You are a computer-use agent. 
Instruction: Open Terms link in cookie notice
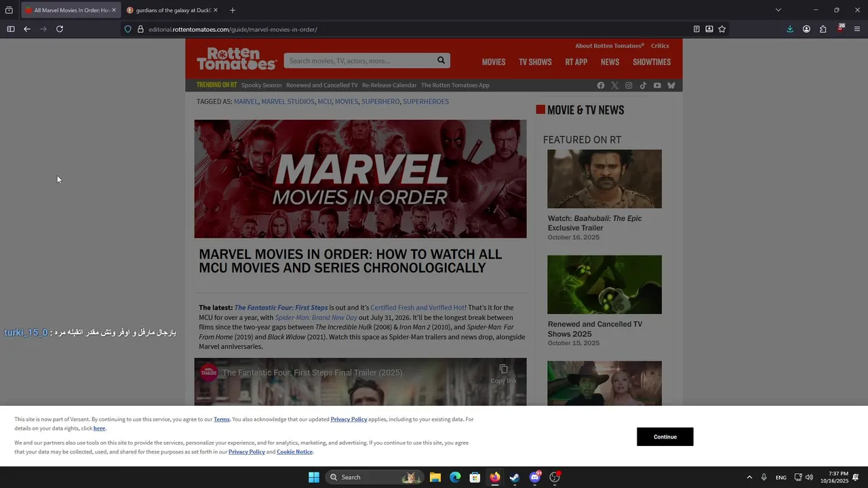[x=222, y=420]
